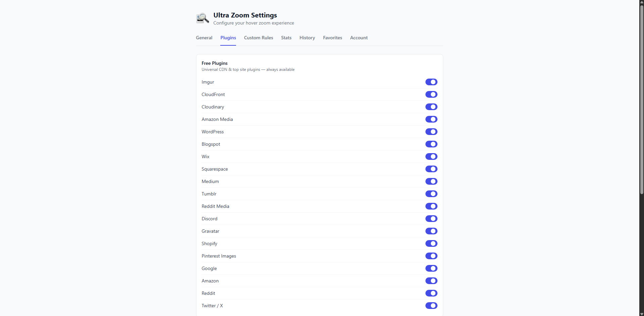Click the Ultra Zoom magnifier logo icon
Image resolution: width=644 pixels, height=316 pixels.
202,18
